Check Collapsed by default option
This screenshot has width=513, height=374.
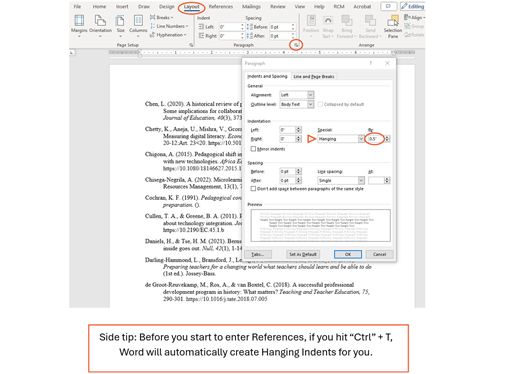[x=320, y=104]
